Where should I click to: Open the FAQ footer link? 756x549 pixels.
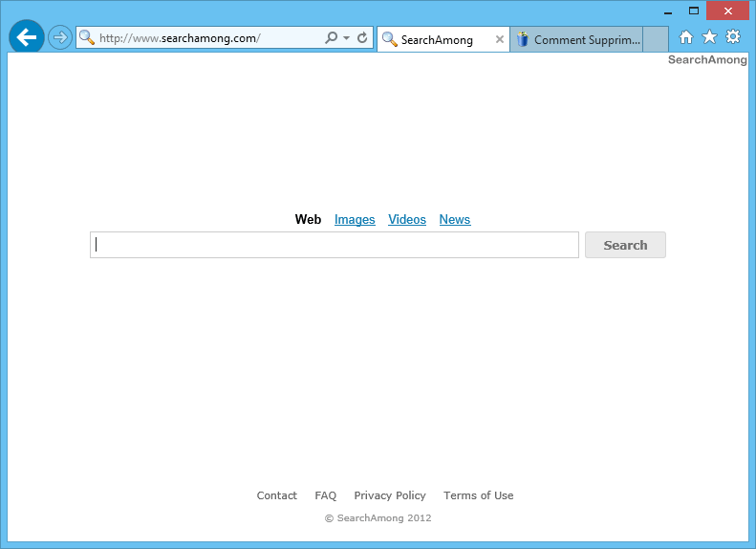pos(326,495)
